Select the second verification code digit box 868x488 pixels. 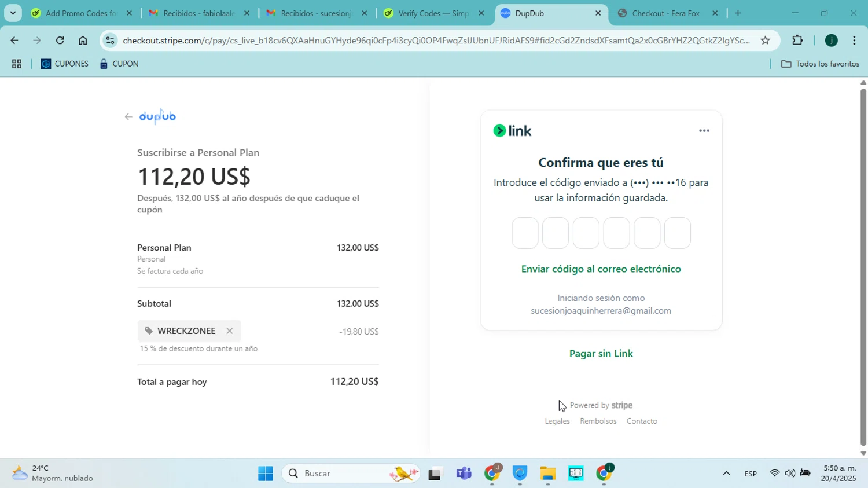pos(556,233)
